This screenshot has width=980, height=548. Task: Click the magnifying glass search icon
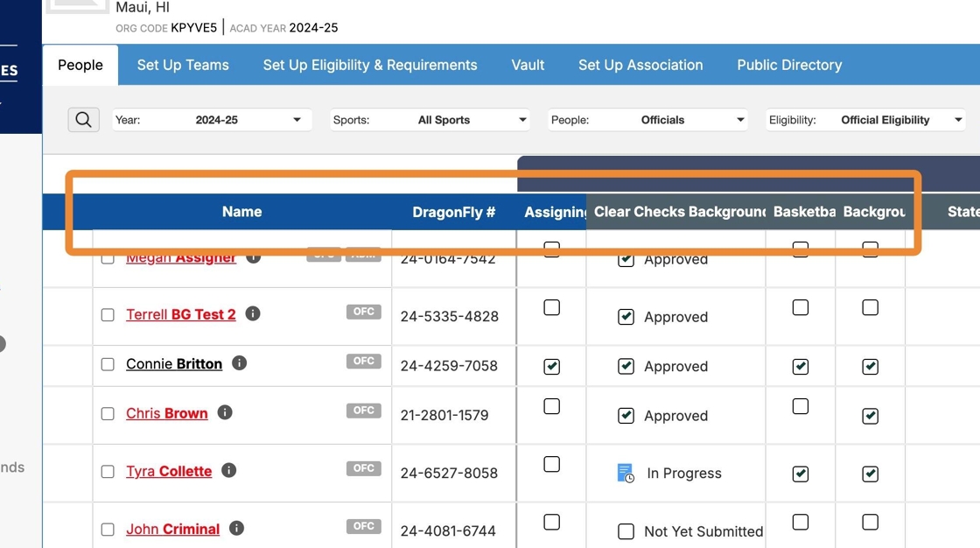83,120
